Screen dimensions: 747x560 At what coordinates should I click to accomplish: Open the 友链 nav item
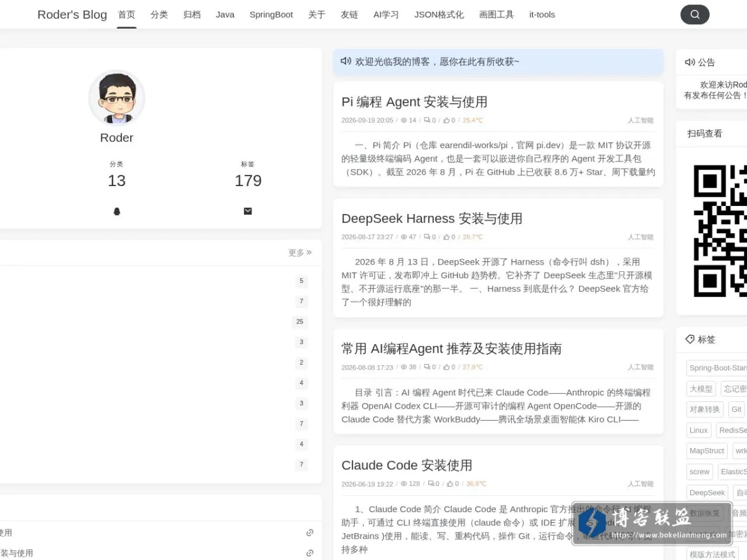pos(350,14)
